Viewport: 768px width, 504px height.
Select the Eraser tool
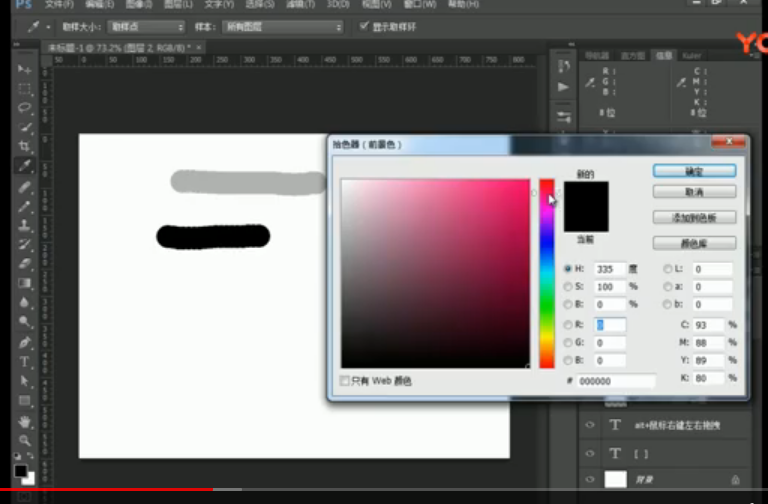point(24,264)
